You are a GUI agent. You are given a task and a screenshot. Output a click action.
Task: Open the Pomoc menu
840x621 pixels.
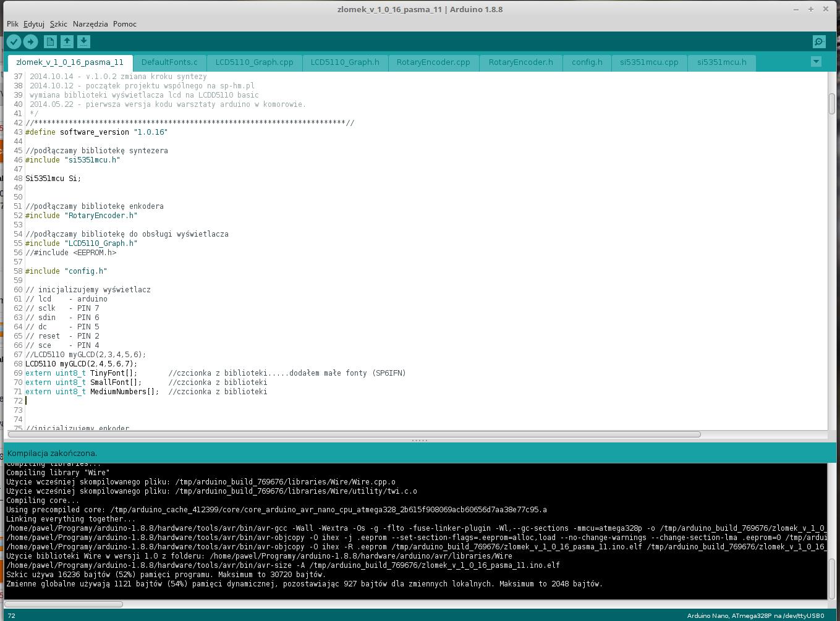coord(125,24)
